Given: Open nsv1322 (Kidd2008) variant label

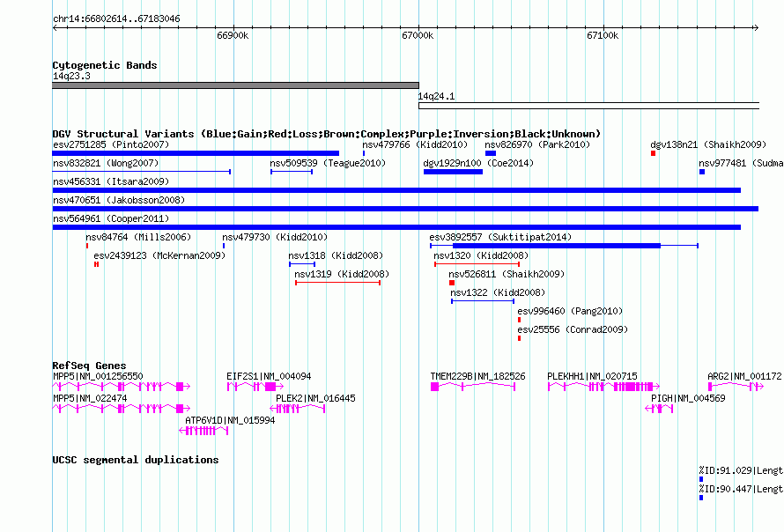Looking at the screenshot, I should pos(498,292).
